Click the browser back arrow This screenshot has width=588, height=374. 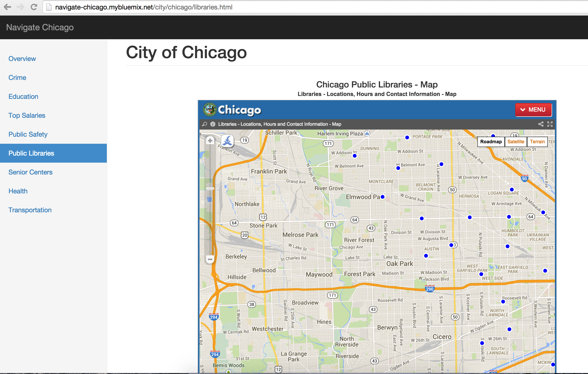point(8,7)
